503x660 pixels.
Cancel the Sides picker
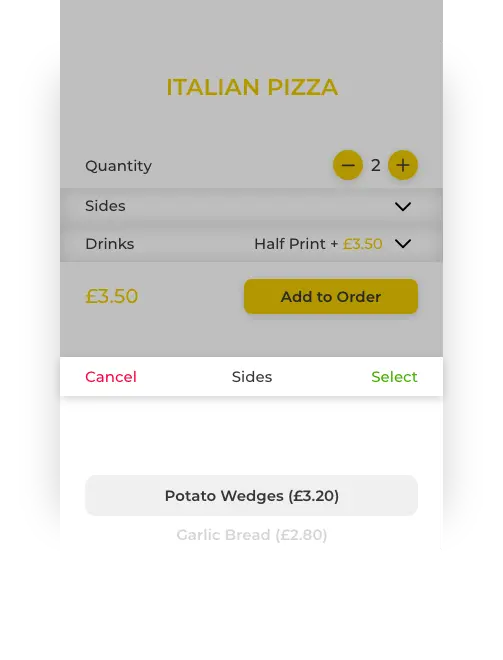tap(111, 377)
